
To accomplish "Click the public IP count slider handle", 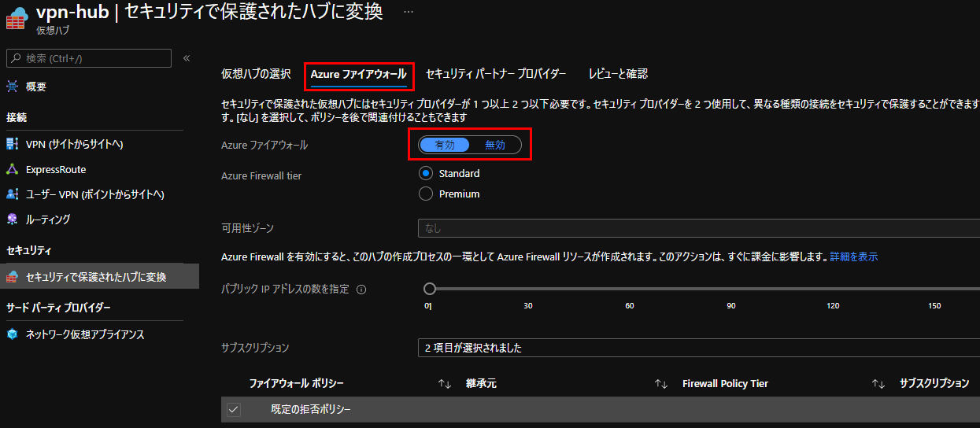I will point(430,289).
